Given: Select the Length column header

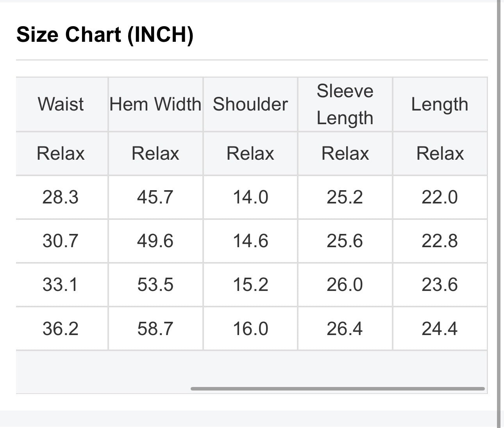Looking at the screenshot, I should click(x=440, y=104).
